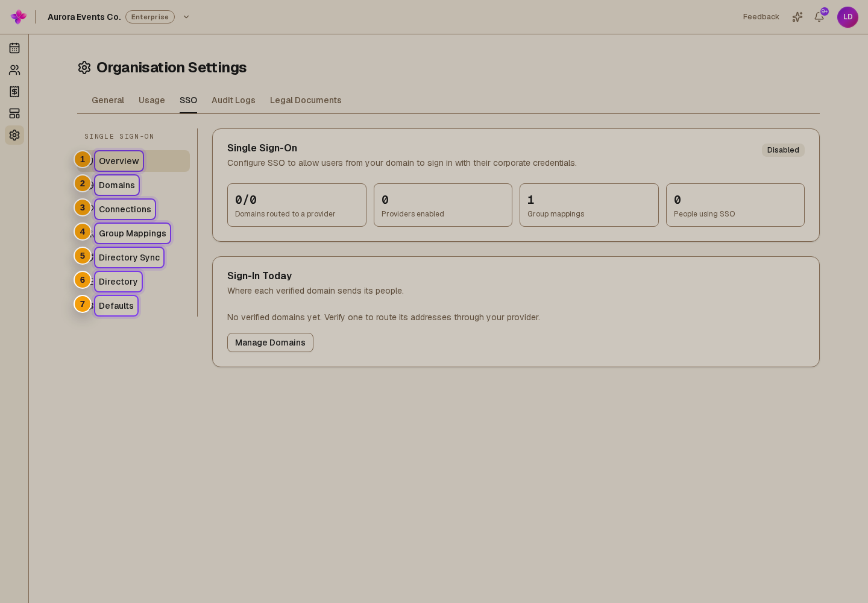
Task: Click the 'No verified domains yet' message
Action: (x=383, y=317)
